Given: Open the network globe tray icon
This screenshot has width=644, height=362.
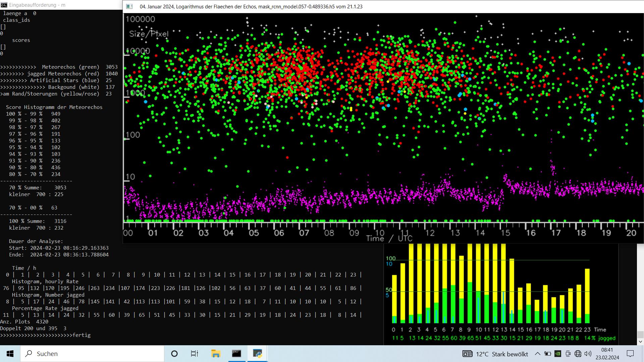Looking at the screenshot, I should 578,354.
